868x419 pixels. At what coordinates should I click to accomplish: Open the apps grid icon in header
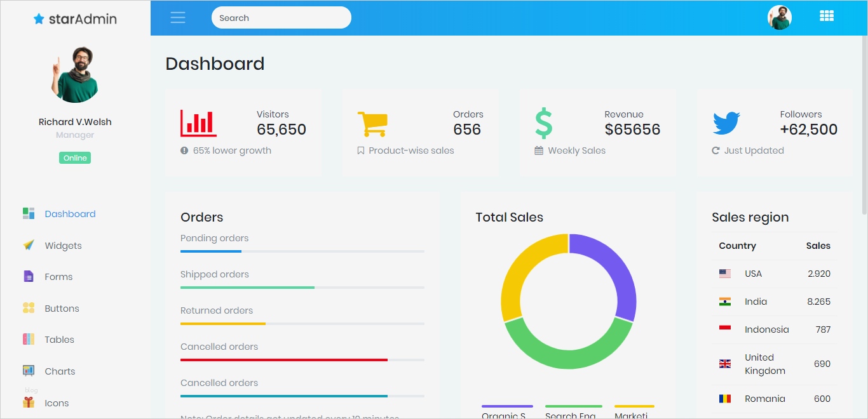(x=827, y=16)
